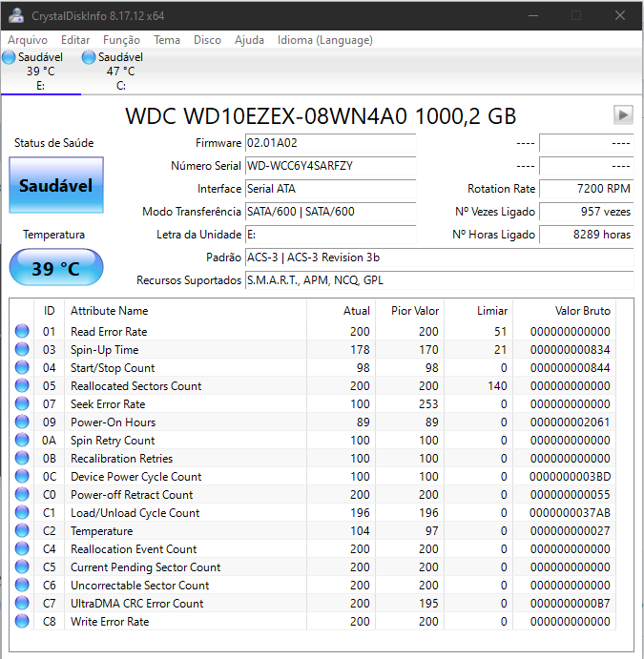Click the raw value 000000000027
644x659 pixels.
[570, 531]
